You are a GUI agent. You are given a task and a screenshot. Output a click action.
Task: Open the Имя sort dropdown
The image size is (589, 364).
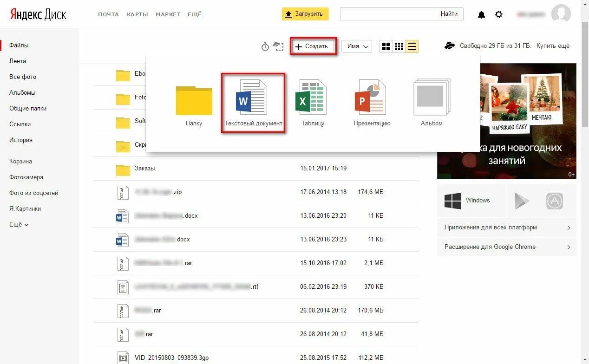click(x=357, y=46)
